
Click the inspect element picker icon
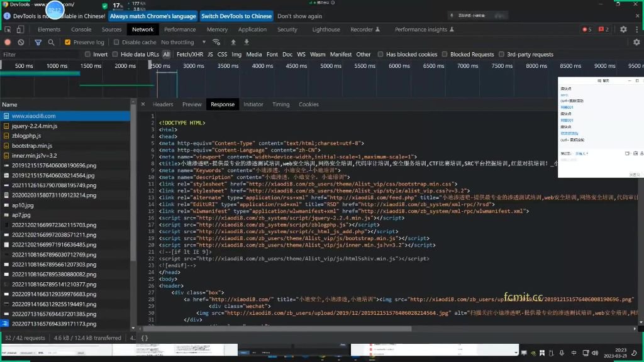tap(8, 30)
